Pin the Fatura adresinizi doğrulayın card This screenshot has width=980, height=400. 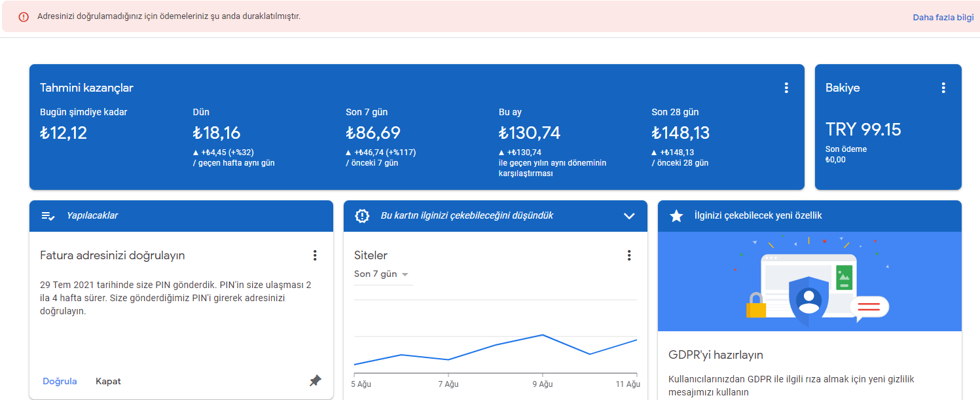click(316, 380)
